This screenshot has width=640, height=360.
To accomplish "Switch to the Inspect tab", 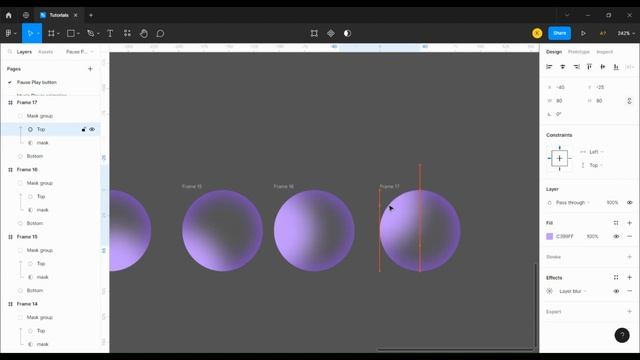I will pyautogui.click(x=604, y=52).
